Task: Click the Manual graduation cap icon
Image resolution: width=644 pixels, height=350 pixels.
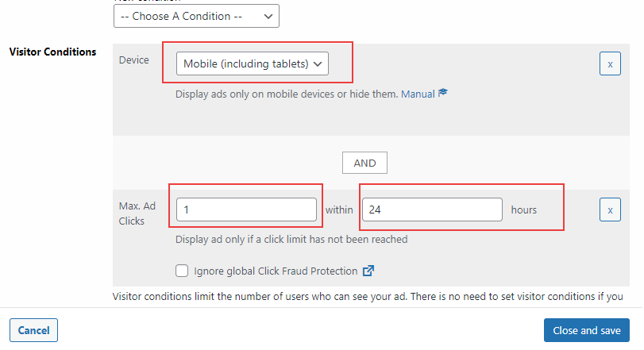Action: pyautogui.click(x=443, y=93)
